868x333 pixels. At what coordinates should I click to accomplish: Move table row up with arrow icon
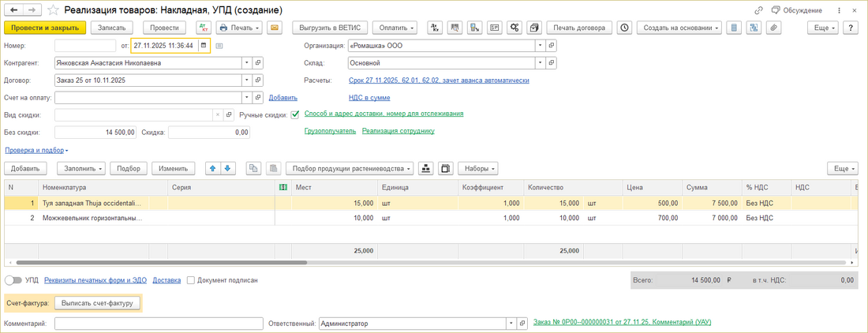pos(211,168)
